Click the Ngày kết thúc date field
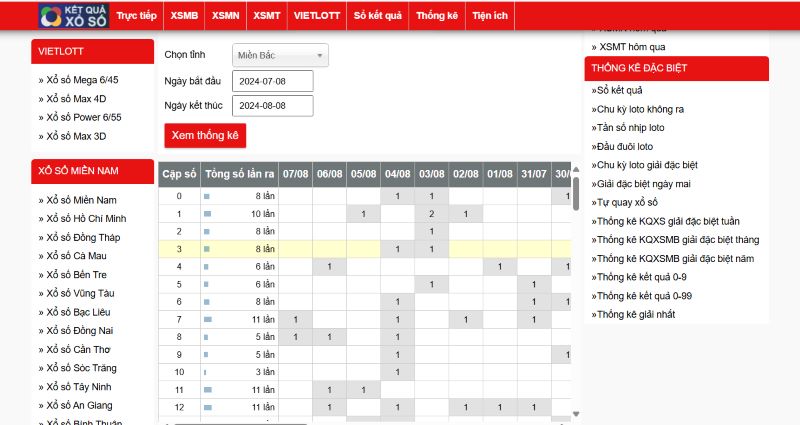The height and width of the screenshot is (425, 800). 272,105
